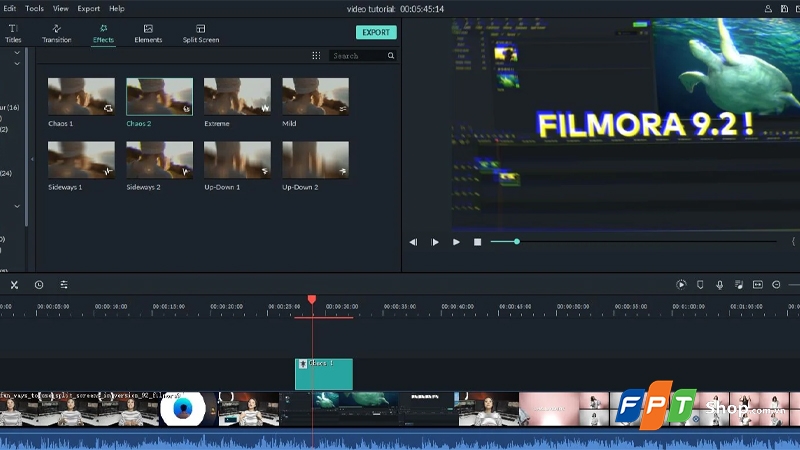Click the Stop button in preview
This screenshot has height=450, width=800.
coord(478,242)
